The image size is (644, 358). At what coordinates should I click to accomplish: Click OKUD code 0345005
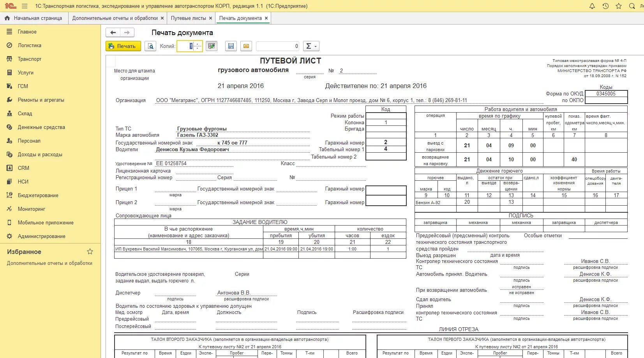[606, 94]
